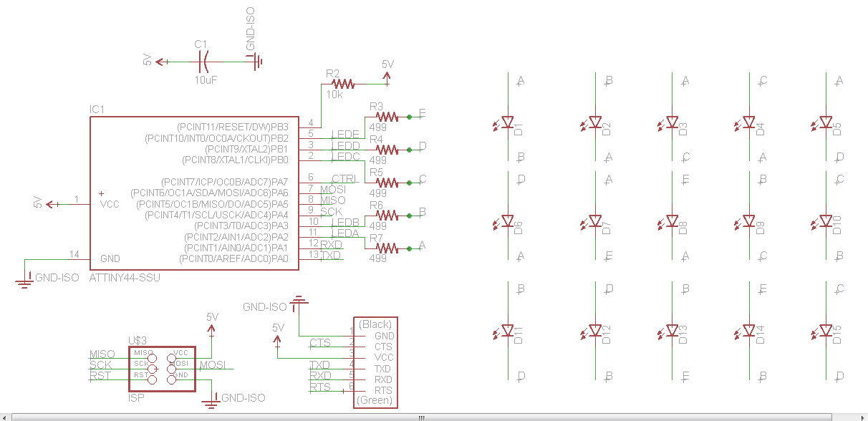Click the horizontal scrollbar thumb
The height and width of the screenshot is (421, 868).
[422, 417]
